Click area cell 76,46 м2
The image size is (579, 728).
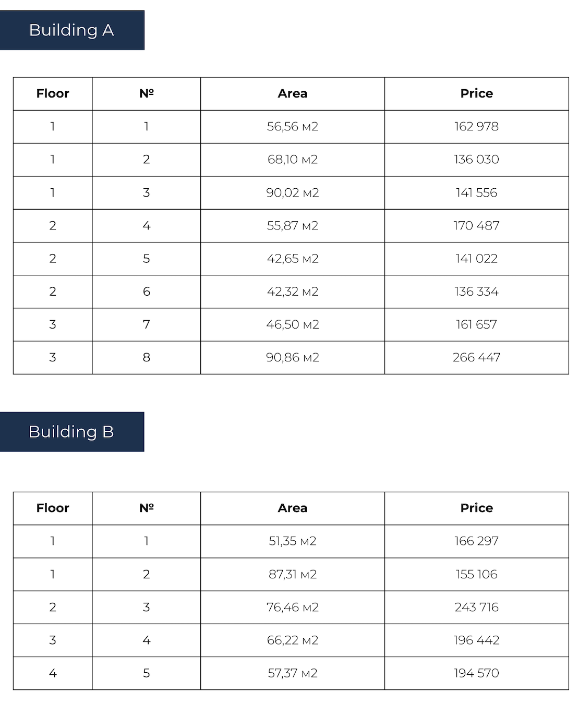tap(293, 608)
